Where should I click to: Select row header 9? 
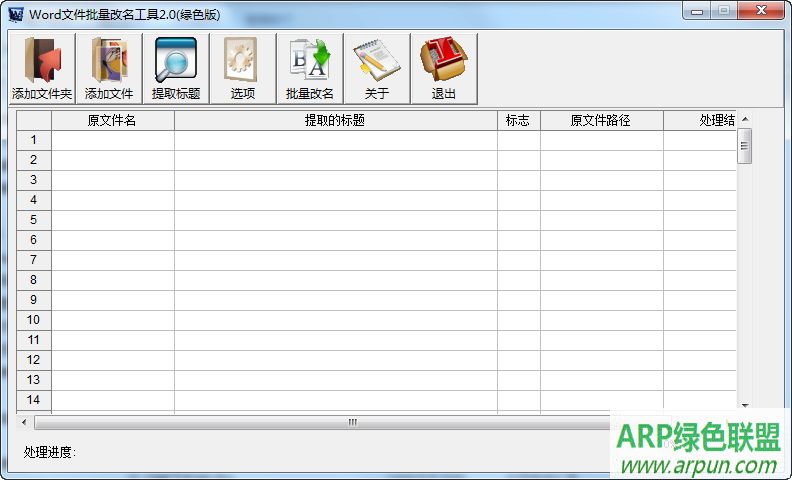pos(34,300)
